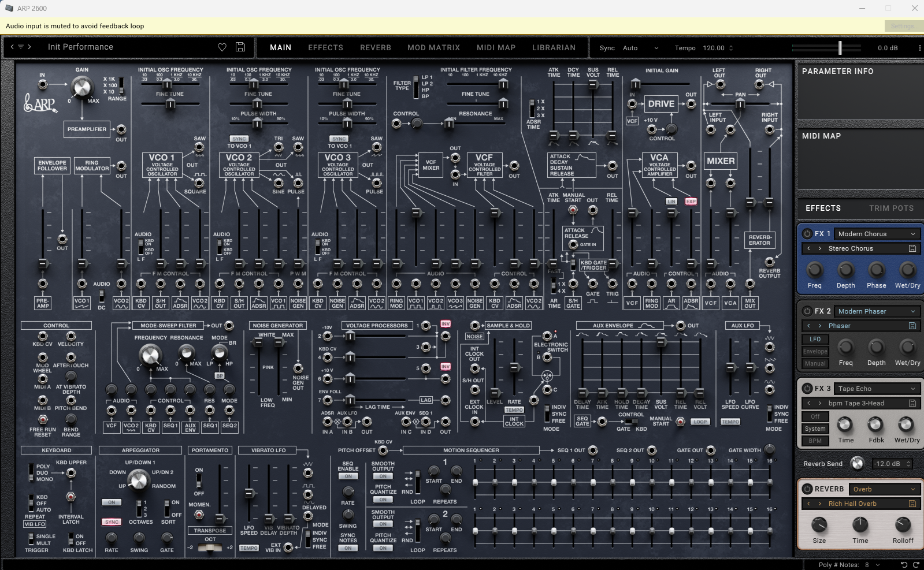Screen dimensions: 924x570
Task: Click the redo arrow in status bar
Action: click(x=915, y=565)
